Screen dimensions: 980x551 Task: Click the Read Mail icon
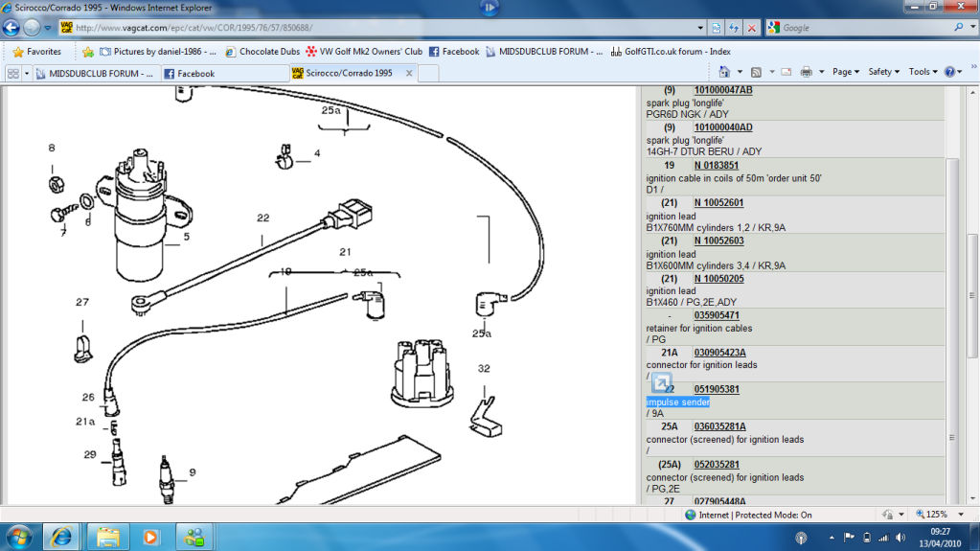tap(786, 73)
